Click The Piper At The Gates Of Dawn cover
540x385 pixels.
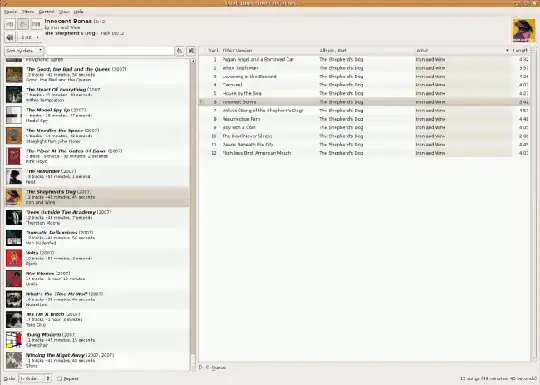(x=14, y=156)
